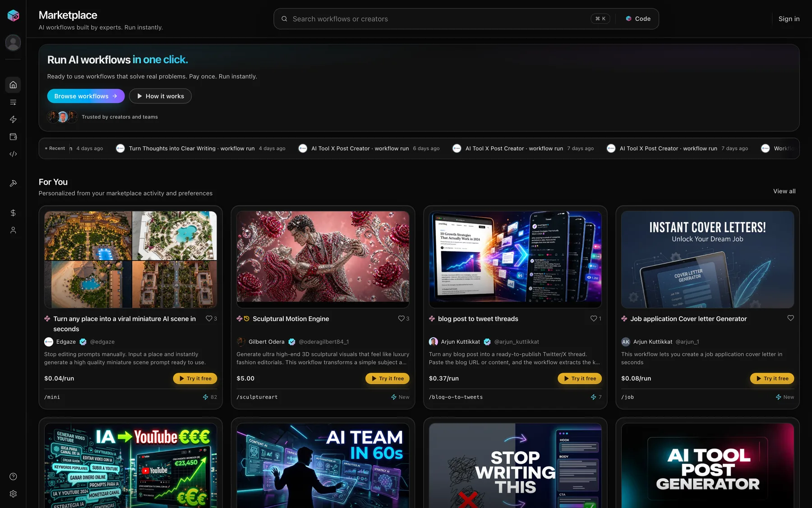
Task: Click the Sculptural Motion Engine title
Action: point(291,319)
